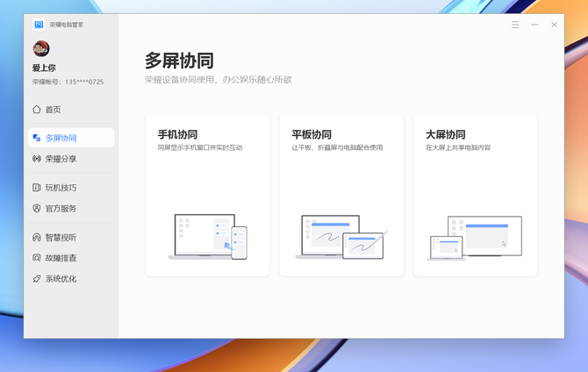The height and width of the screenshot is (372, 588).
Task: Click the 系统优化 rocket icon
Action: tap(37, 279)
